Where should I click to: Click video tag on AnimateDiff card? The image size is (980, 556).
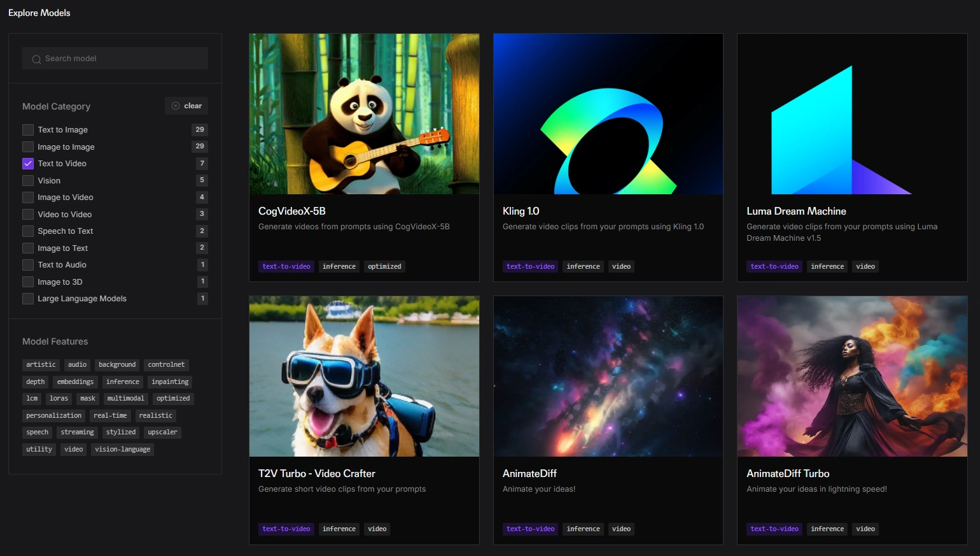coord(621,529)
